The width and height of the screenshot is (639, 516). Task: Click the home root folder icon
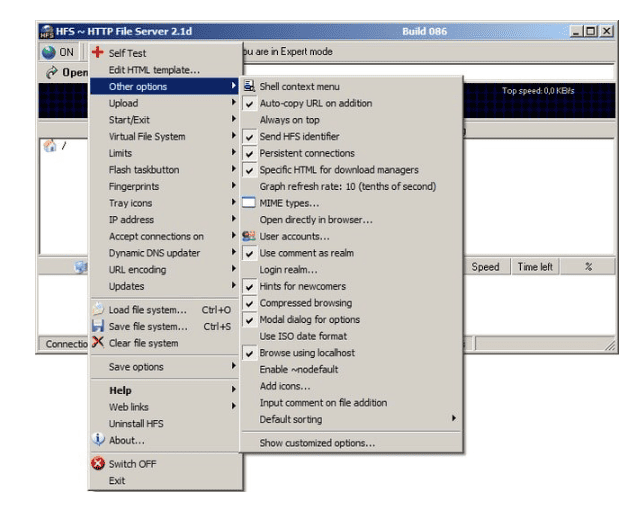tap(50, 146)
